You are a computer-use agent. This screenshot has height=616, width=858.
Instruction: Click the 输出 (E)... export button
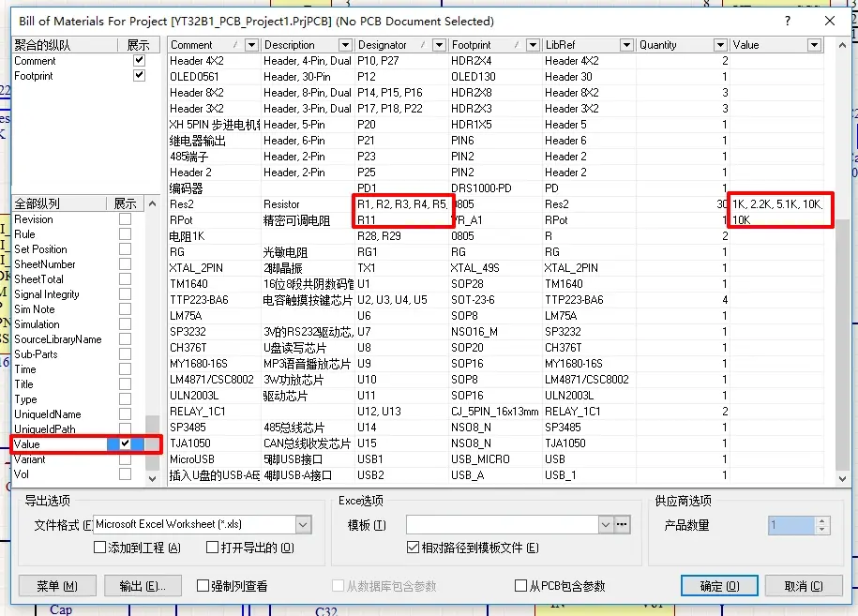click(x=143, y=586)
